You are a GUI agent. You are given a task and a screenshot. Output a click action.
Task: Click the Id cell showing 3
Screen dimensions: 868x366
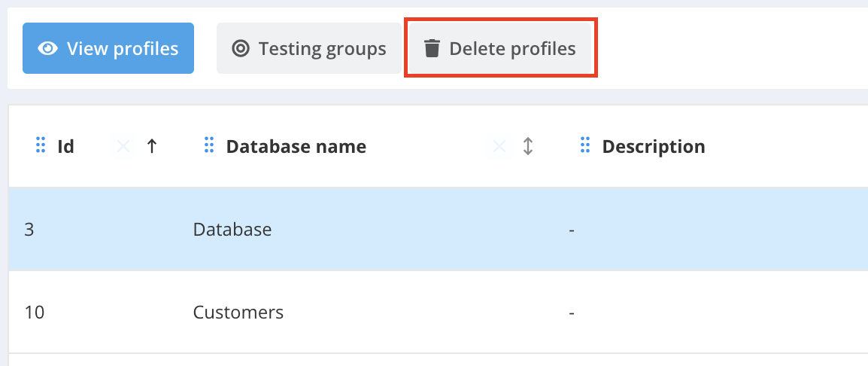[x=29, y=230]
